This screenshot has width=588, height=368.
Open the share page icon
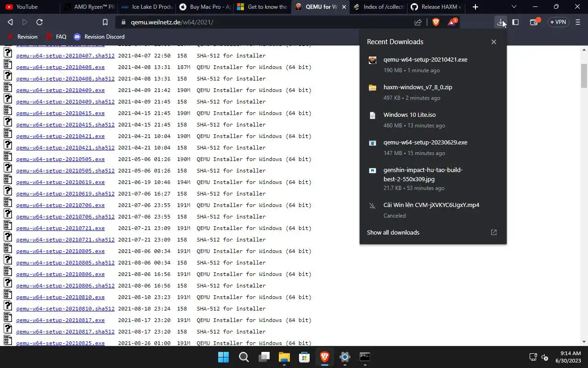pyautogui.click(x=418, y=22)
